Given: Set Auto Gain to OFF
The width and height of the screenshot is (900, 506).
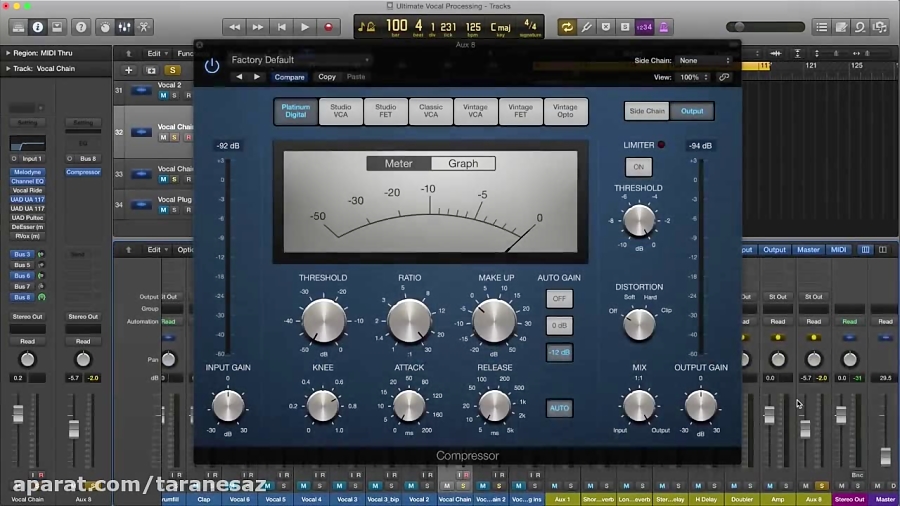Looking at the screenshot, I should pyautogui.click(x=559, y=298).
